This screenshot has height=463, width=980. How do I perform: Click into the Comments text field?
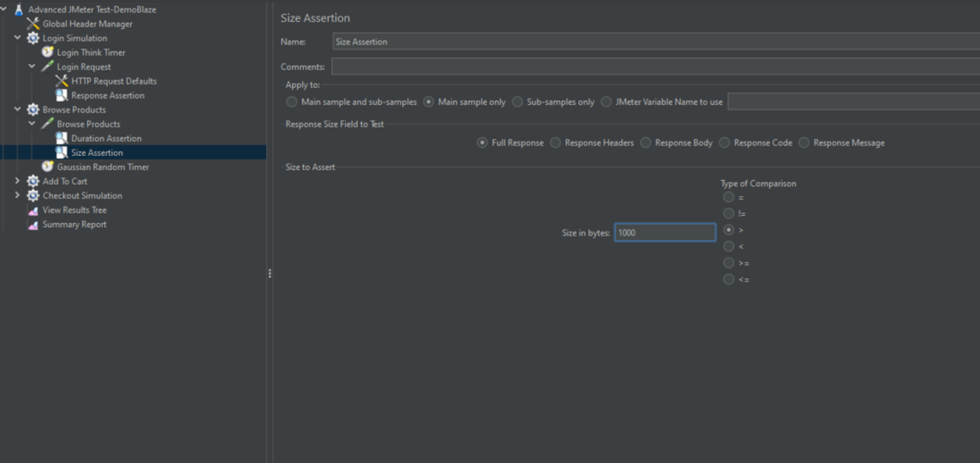click(x=656, y=67)
